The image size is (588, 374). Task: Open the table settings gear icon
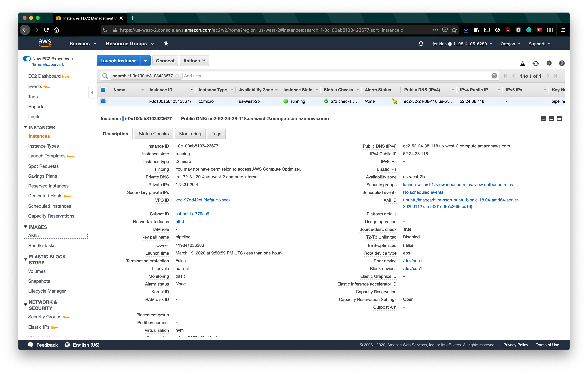[549, 63]
